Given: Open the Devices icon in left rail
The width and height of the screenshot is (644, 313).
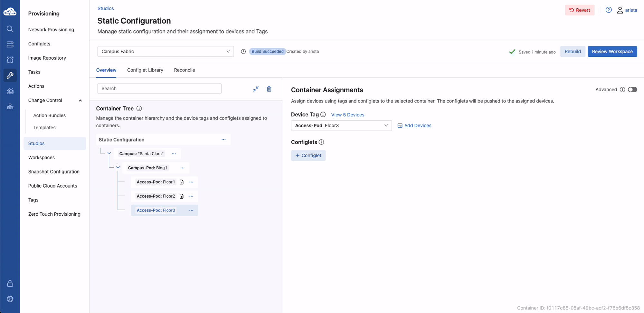Looking at the screenshot, I should coord(10,44).
